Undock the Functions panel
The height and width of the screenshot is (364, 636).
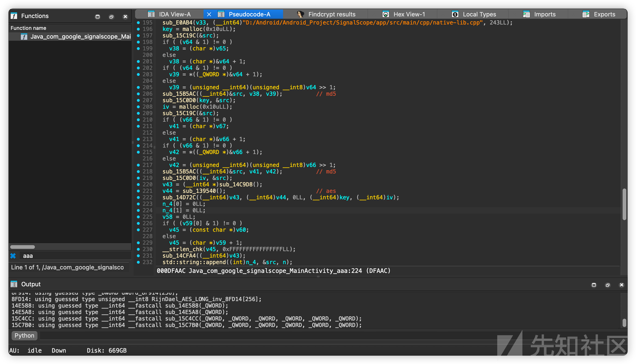coord(111,16)
